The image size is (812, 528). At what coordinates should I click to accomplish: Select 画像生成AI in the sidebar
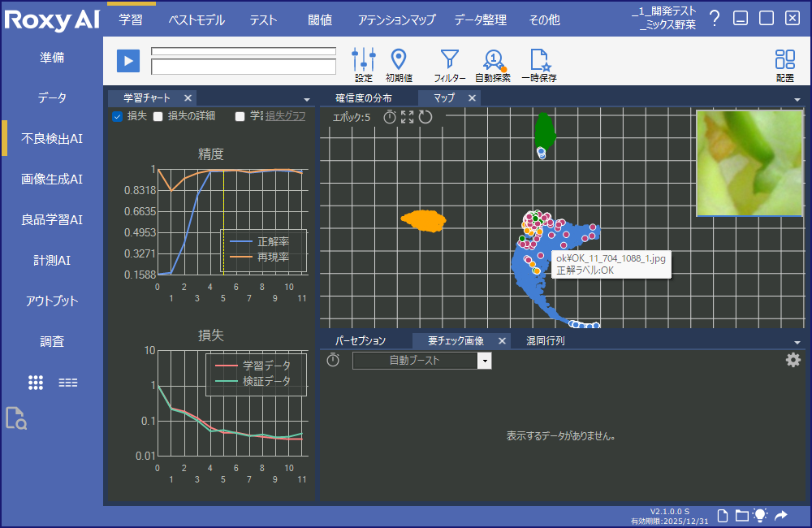(52, 180)
